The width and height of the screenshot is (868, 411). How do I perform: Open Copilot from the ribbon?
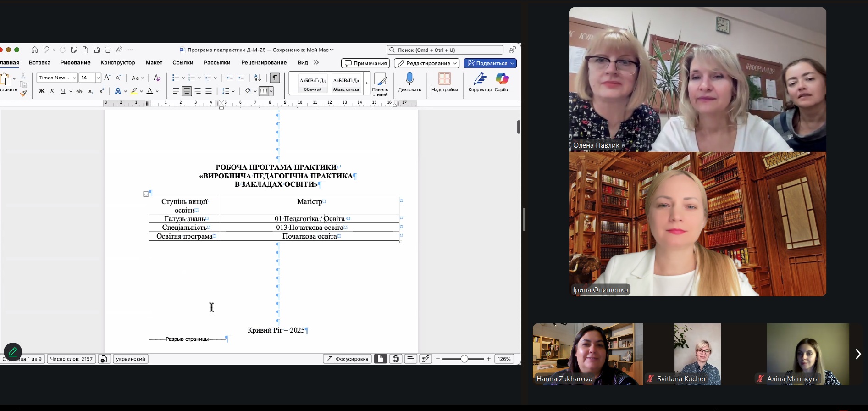click(502, 79)
